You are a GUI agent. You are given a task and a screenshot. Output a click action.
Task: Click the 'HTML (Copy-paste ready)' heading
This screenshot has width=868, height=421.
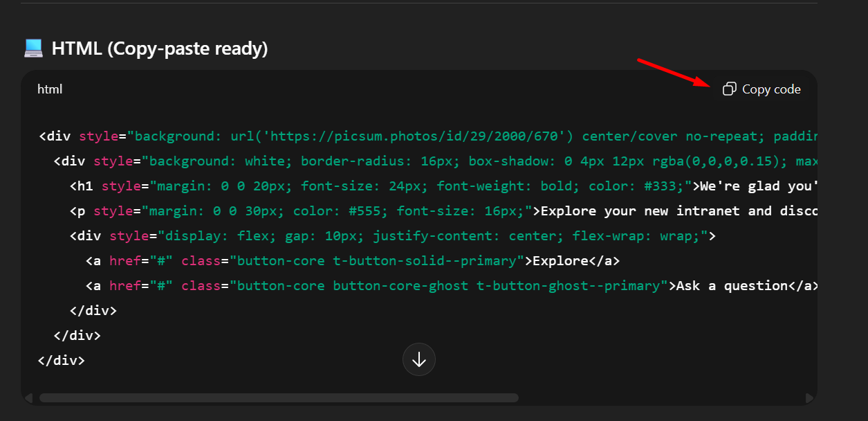pyautogui.click(x=160, y=48)
